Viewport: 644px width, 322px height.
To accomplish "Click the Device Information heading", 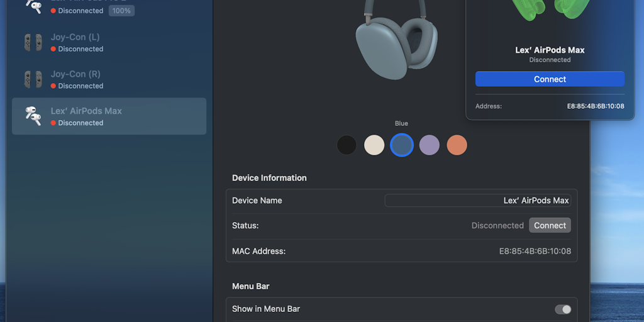I will tap(269, 178).
